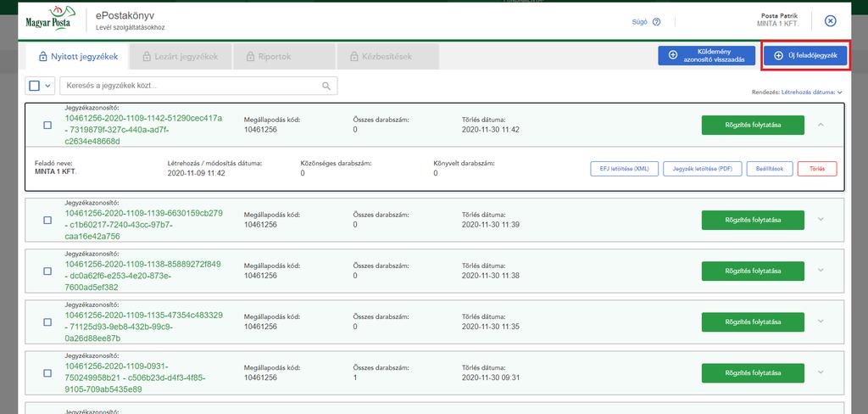Viewport: 868px width, 414px height.
Task: Check the box for jegyzék ending 7600ad5ef382
Action: click(47, 271)
